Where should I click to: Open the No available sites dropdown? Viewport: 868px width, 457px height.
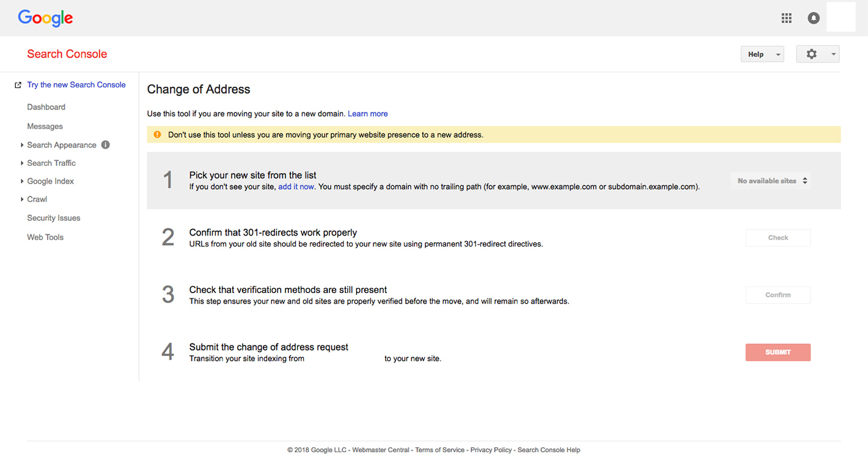771,180
